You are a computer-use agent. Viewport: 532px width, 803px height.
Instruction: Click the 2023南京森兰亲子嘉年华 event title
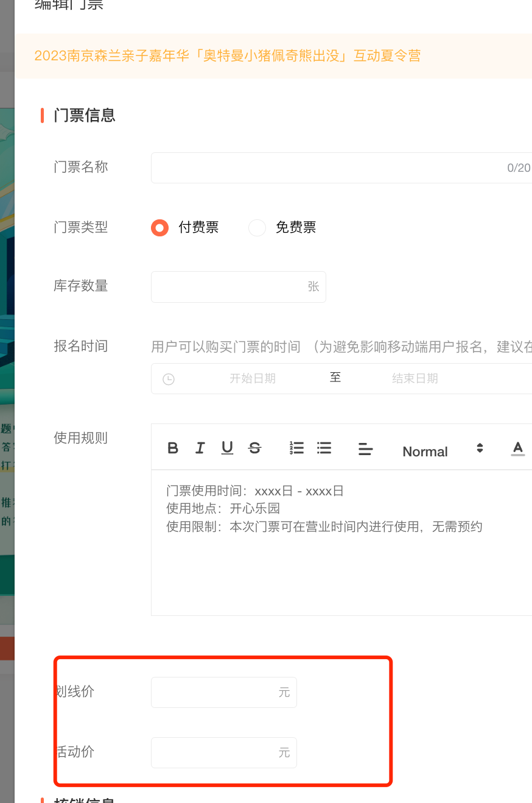[x=227, y=56]
